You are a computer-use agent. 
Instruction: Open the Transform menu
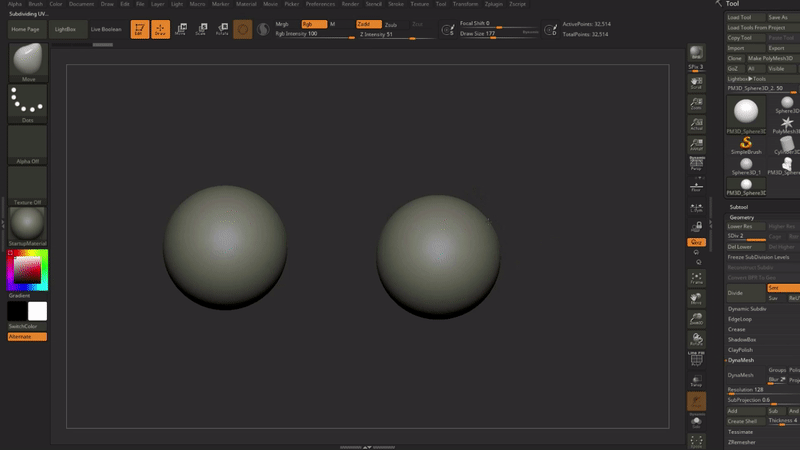(x=465, y=4)
